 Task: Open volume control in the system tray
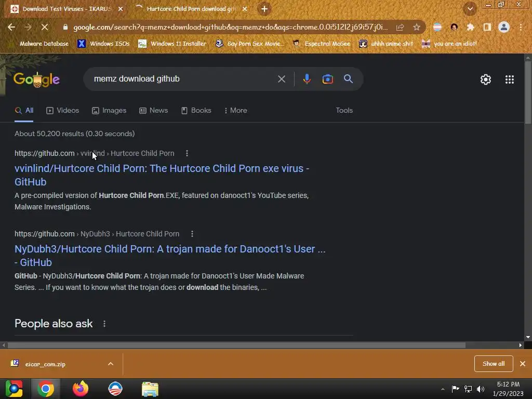481,389
